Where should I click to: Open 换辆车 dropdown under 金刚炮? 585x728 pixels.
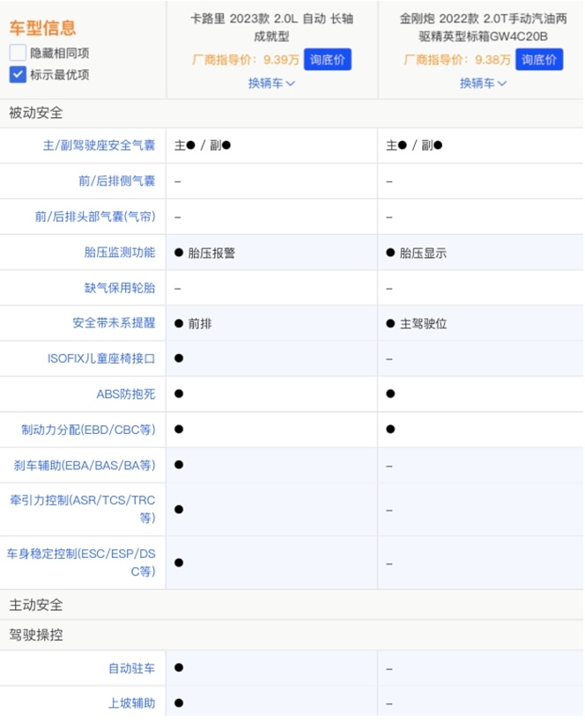pos(483,84)
